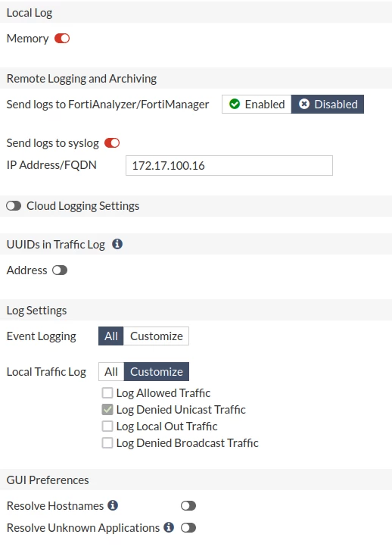Set Local Traffic Log to All
The height and width of the screenshot is (550, 392).
pyautogui.click(x=111, y=371)
